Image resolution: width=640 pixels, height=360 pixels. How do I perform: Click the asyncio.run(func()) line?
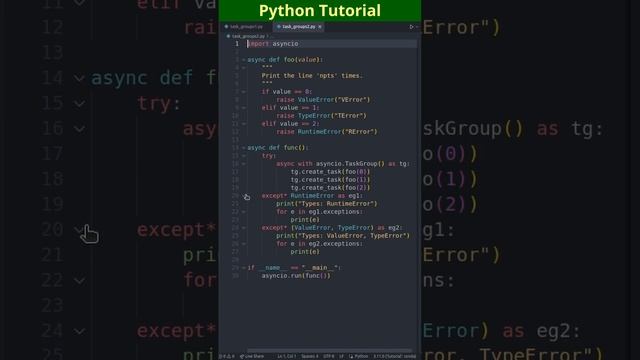point(296,276)
